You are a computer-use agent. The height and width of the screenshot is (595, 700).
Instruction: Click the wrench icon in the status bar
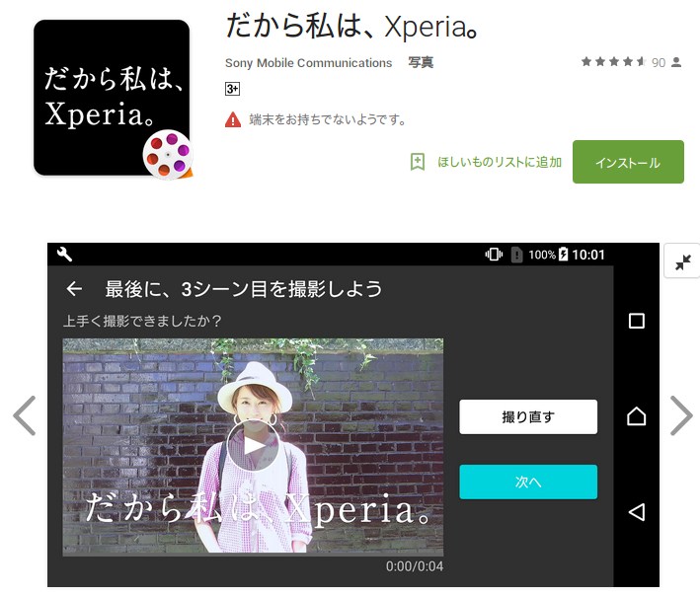point(64,255)
